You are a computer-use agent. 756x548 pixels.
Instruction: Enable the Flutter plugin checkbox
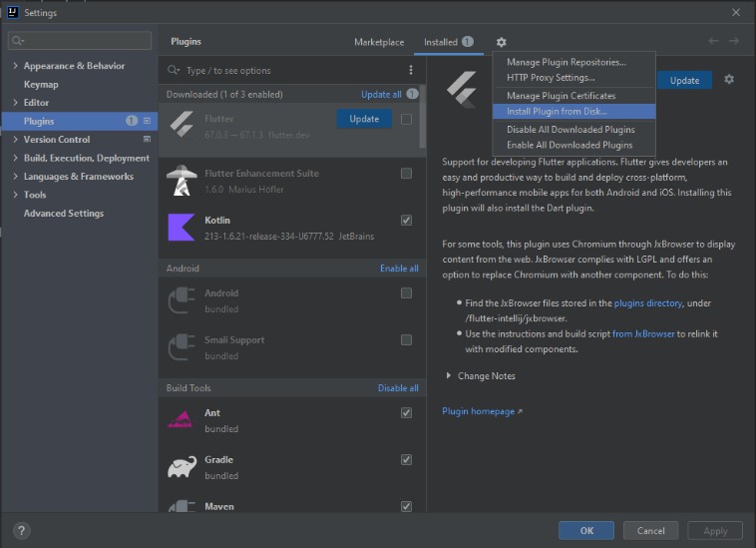[x=407, y=119]
